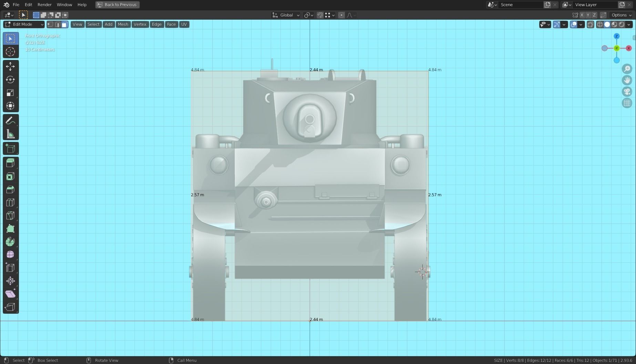Open the UV menu
The width and height of the screenshot is (636, 364).
click(x=184, y=24)
